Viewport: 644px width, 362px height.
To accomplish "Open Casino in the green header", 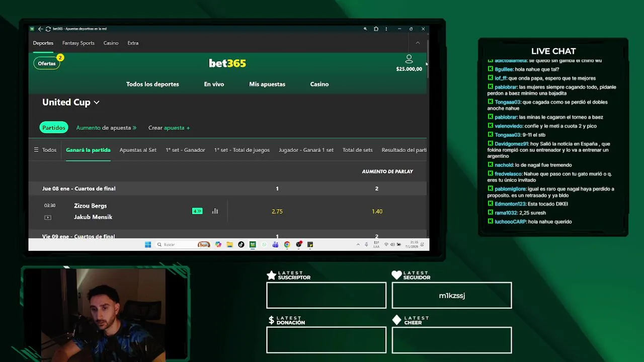I will (x=319, y=84).
